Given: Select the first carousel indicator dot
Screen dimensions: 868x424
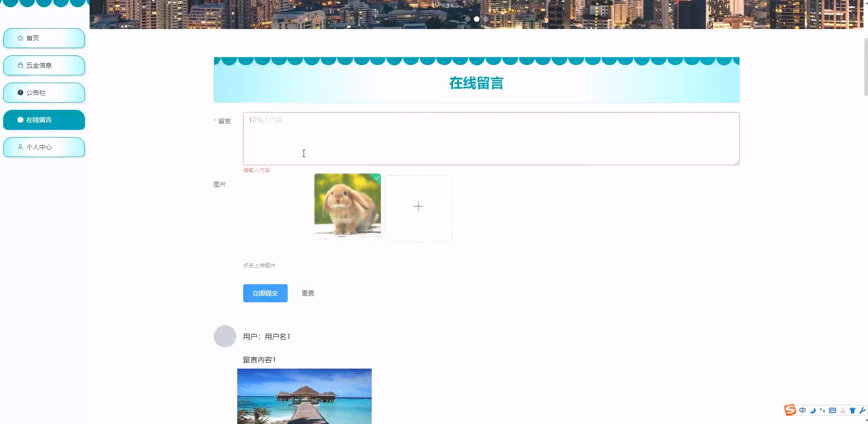Looking at the screenshot, I should 469,19.
